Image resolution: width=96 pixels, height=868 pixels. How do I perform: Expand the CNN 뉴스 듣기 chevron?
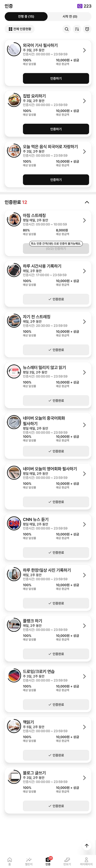(x=84, y=524)
